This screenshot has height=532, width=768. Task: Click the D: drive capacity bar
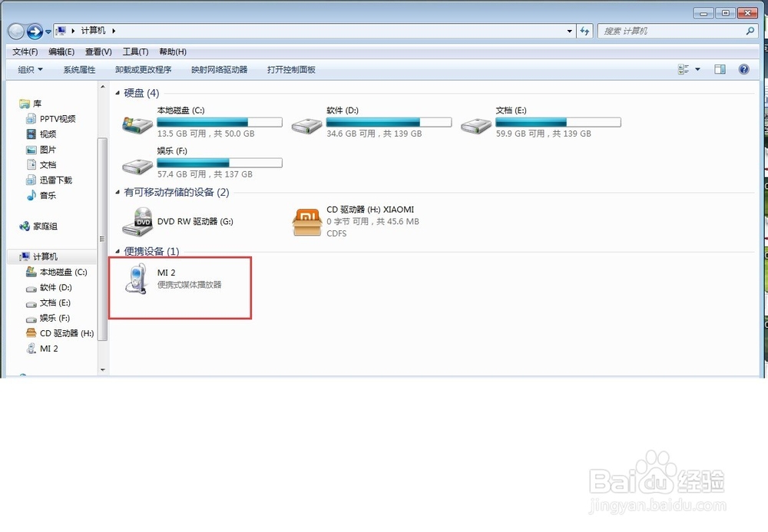click(x=389, y=122)
